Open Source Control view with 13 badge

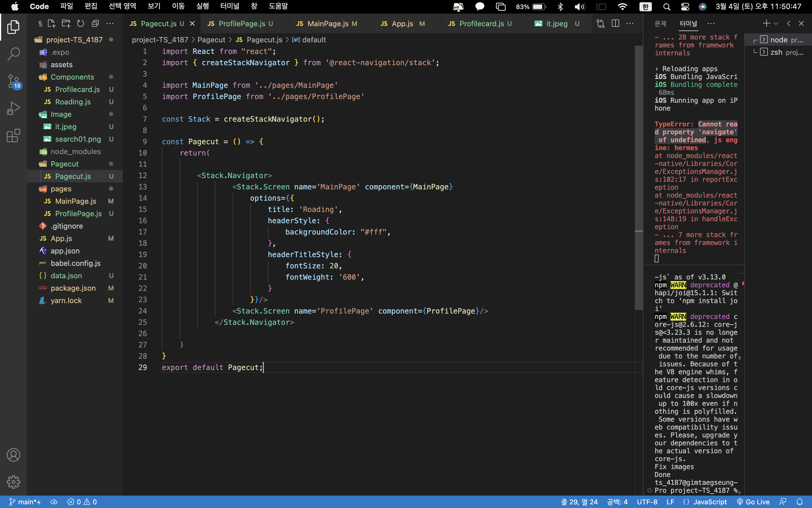14,81
